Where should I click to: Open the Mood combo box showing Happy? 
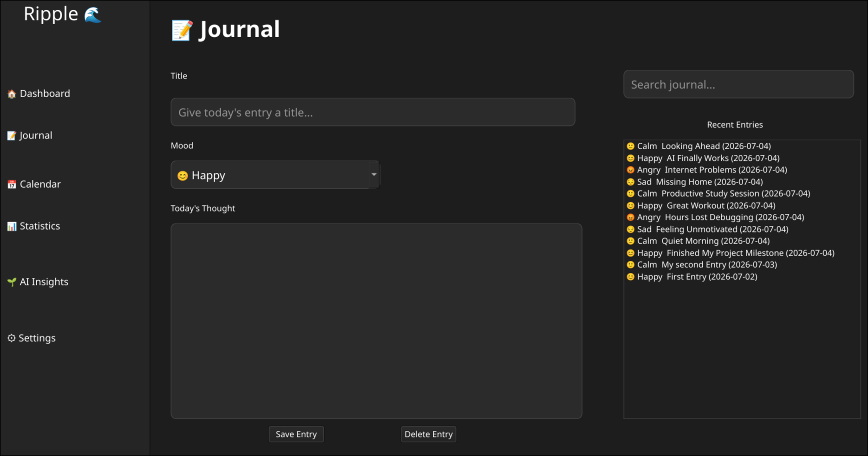tap(275, 175)
